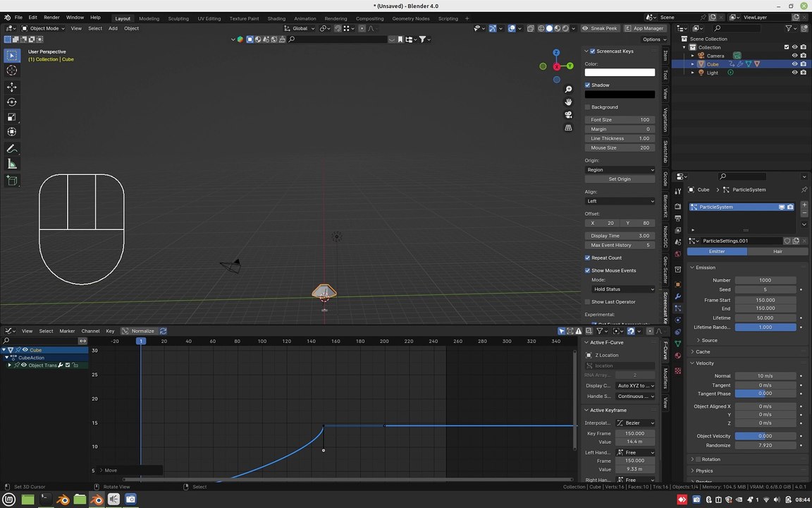Uncheck Show Mouse Events
Viewport: 812px width, 508px height.
point(588,271)
